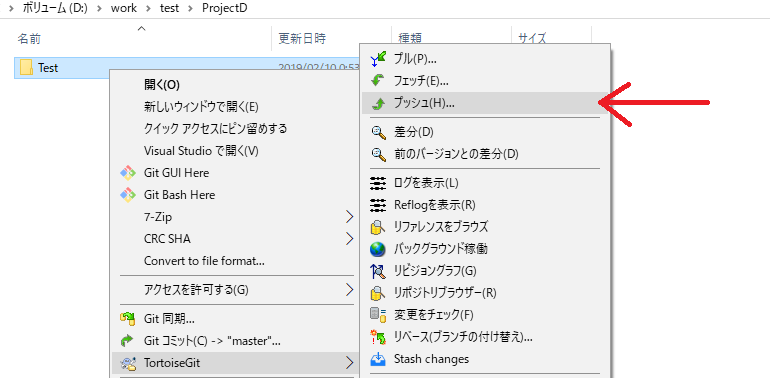Expand the CRC SHA submenu arrow
The height and width of the screenshot is (378, 770).
[x=349, y=239]
